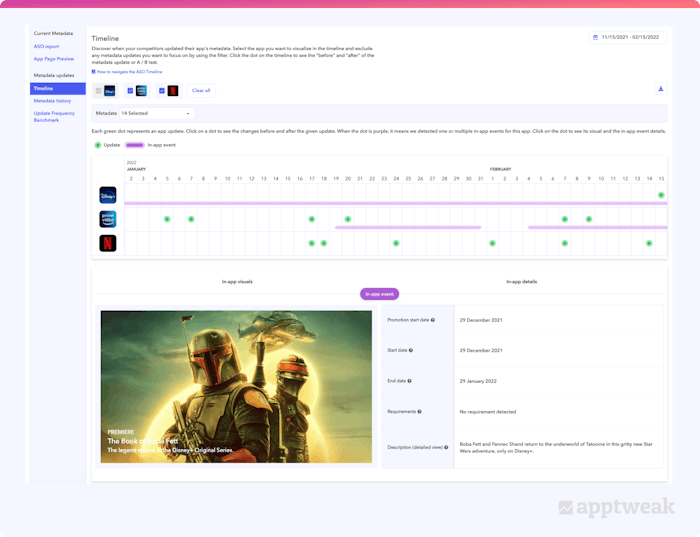Uncheck the Prime Video app checkbox
700x537 pixels.
point(130,91)
